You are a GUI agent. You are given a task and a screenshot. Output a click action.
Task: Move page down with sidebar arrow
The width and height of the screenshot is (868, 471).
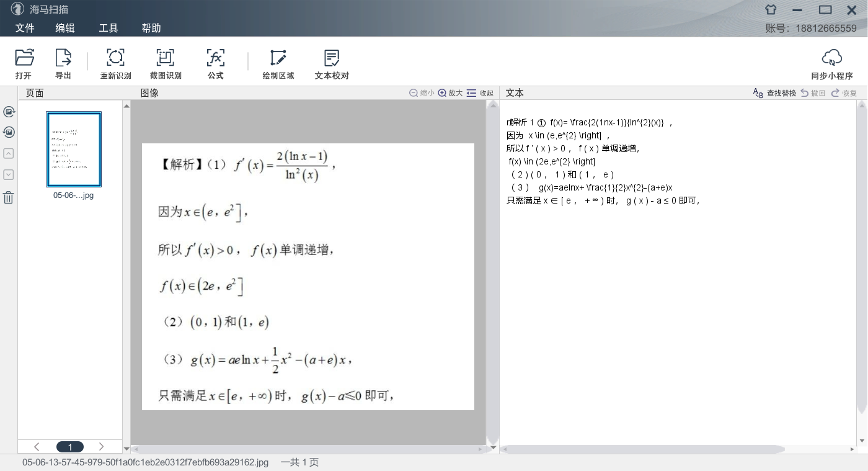(9, 174)
